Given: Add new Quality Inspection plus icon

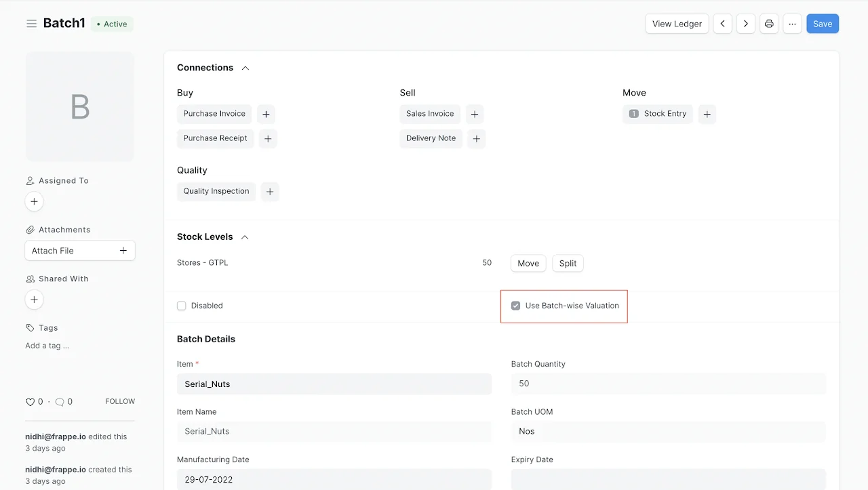Looking at the screenshot, I should click(270, 192).
